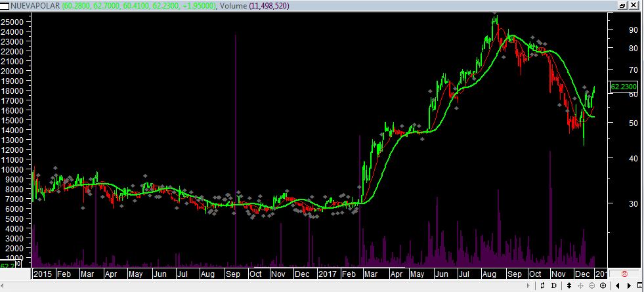The width and height of the screenshot is (644, 292).
Task: Click the May 2015 date axis label
Action: [x=135, y=274]
